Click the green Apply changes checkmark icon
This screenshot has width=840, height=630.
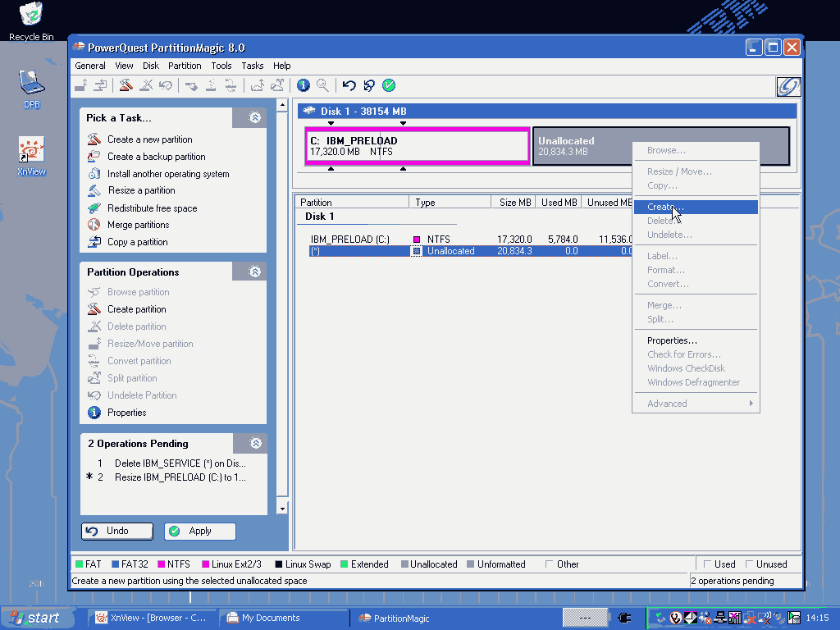[389, 85]
